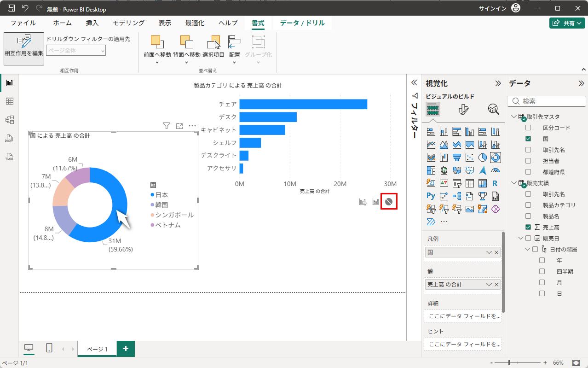
Task: Open the ファイル tab
Action: coord(23,23)
